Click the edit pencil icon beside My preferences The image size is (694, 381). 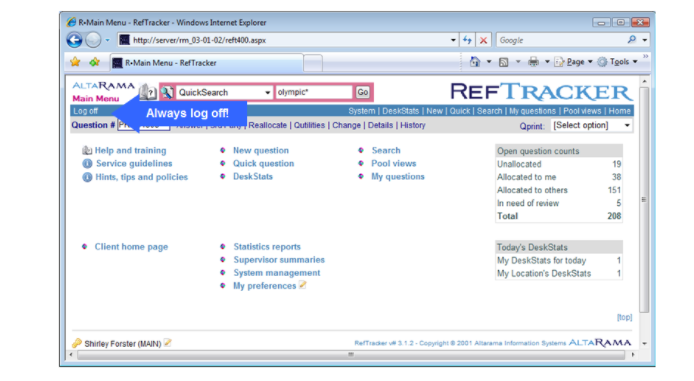tap(303, 285)
